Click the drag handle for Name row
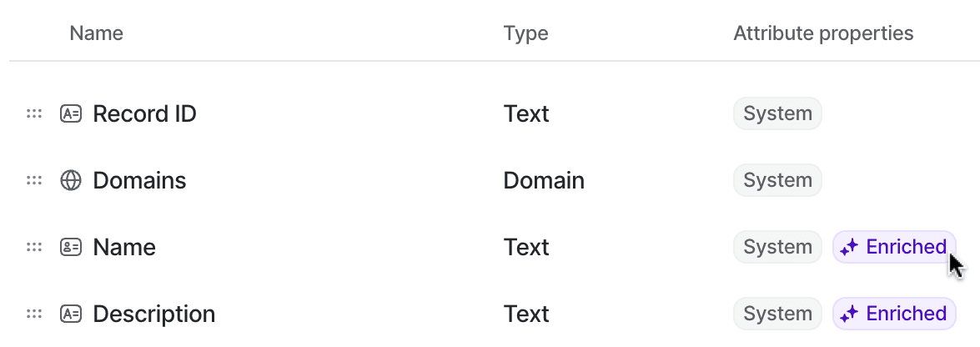The image size is (980, 347). [33, 248]
